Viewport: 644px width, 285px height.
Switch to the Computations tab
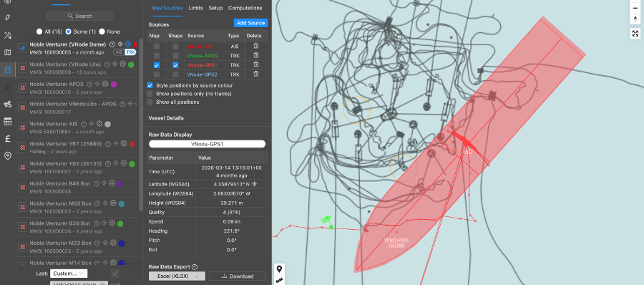coord(245,8)
